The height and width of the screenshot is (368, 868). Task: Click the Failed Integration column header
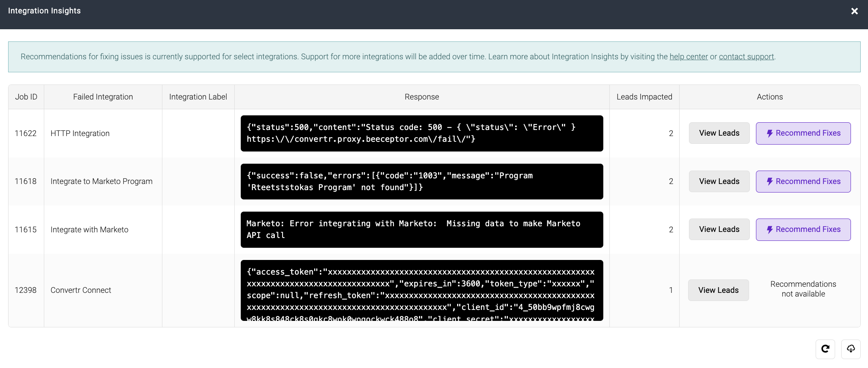click(x=103, y=97)
